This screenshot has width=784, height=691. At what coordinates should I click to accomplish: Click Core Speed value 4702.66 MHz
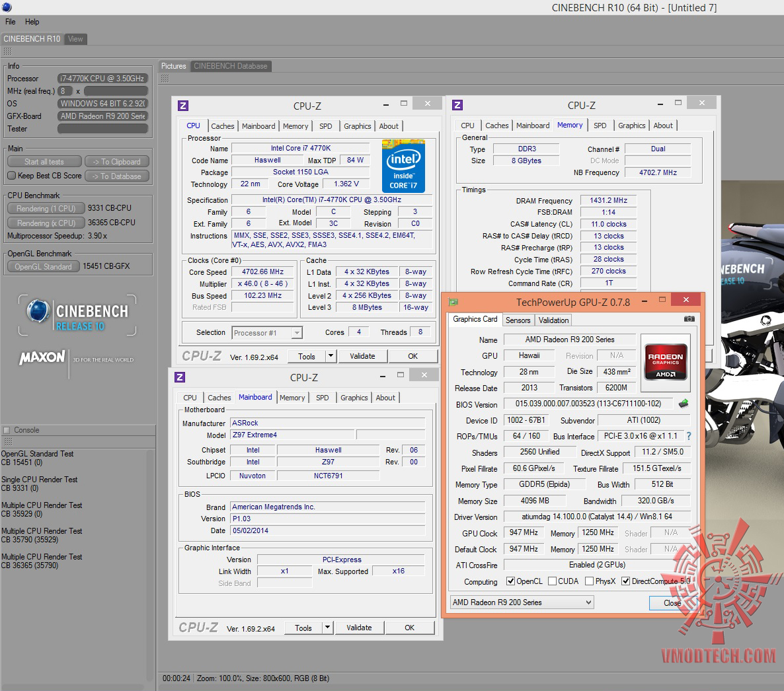(x=262, y=272)
